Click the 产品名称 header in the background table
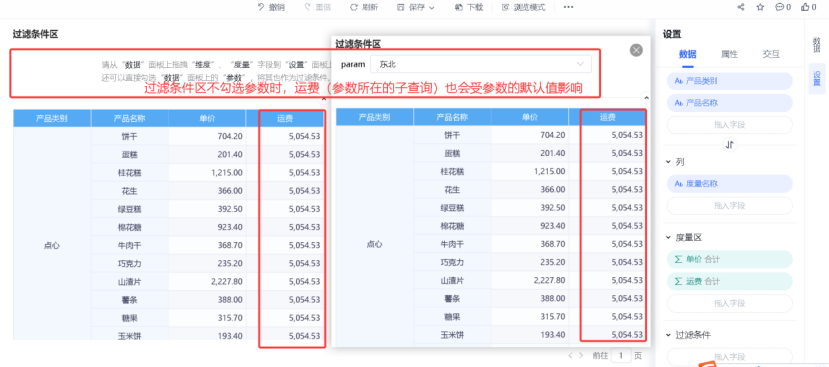This screenshot has height=367, width=829. pos(130,118)
